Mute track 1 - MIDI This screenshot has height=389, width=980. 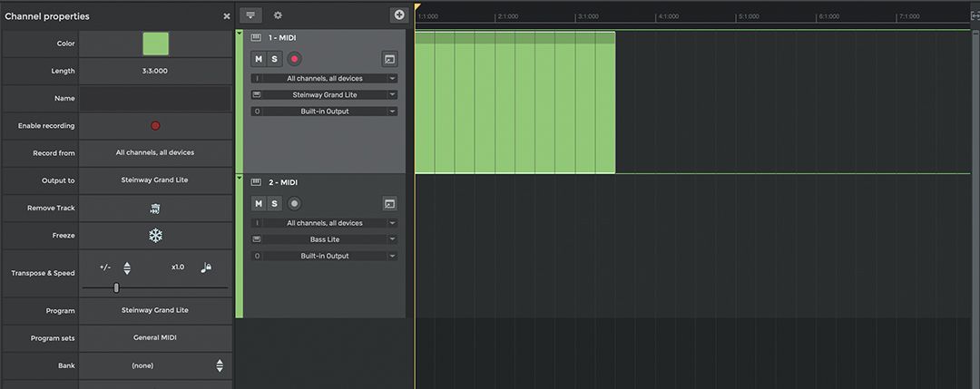[259, 59]
